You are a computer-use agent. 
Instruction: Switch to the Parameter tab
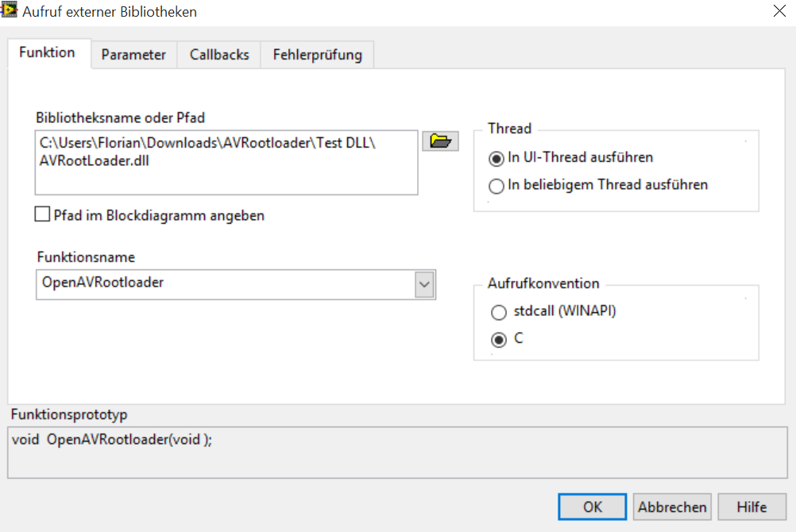[x=133, y=55]
